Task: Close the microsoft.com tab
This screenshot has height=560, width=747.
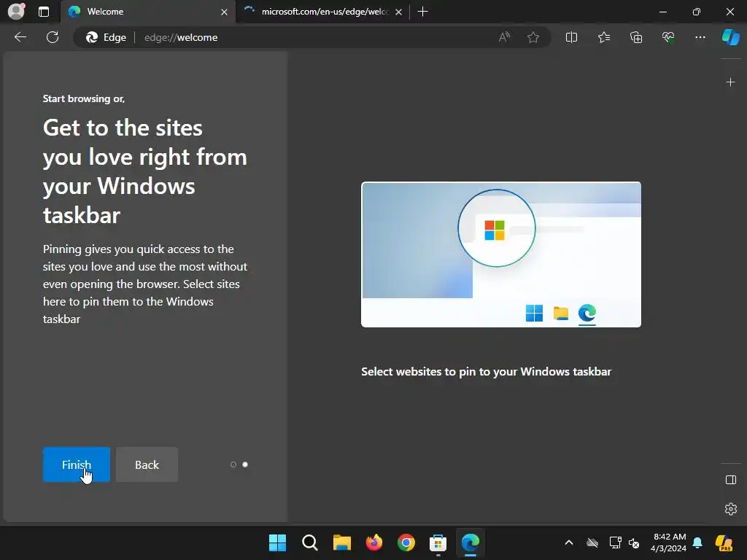Action: pos(399,12)
